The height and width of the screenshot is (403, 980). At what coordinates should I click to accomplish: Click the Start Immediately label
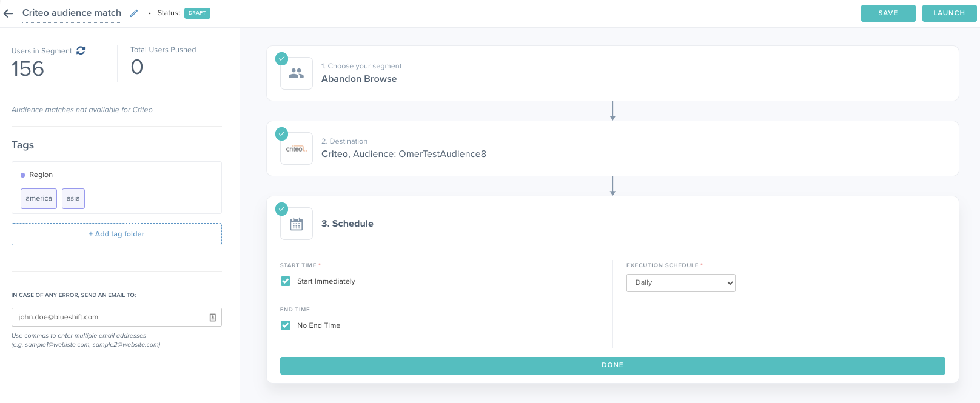(326, 281)
